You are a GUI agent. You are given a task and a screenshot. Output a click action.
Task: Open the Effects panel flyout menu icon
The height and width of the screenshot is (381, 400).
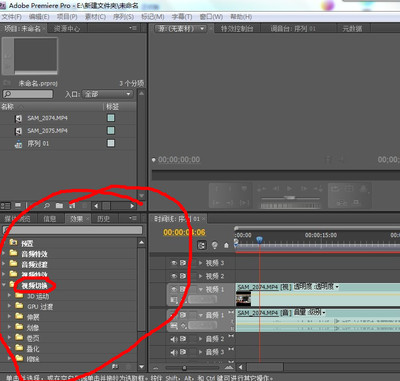pyautogui.click(x=133, y=218)
